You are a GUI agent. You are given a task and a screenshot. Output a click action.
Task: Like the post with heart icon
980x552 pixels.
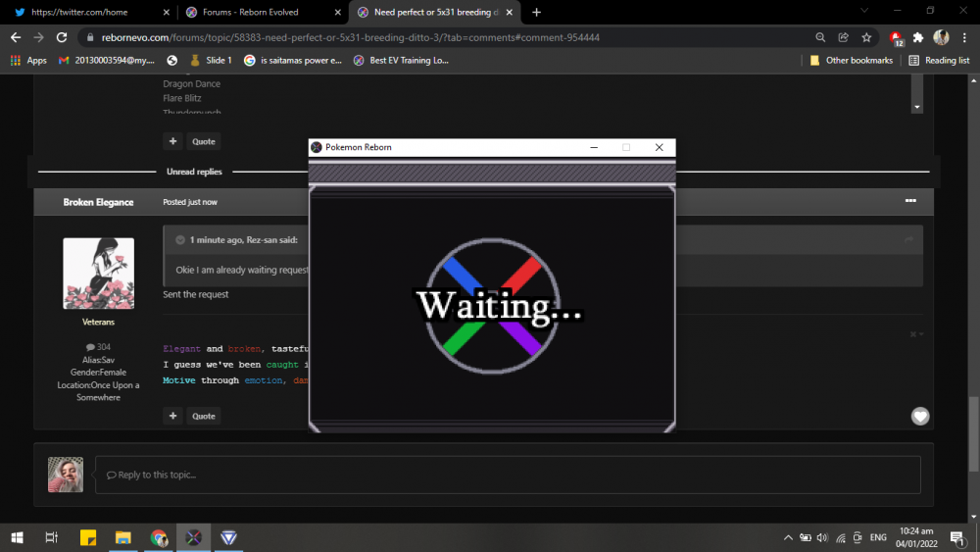(920, 416)
